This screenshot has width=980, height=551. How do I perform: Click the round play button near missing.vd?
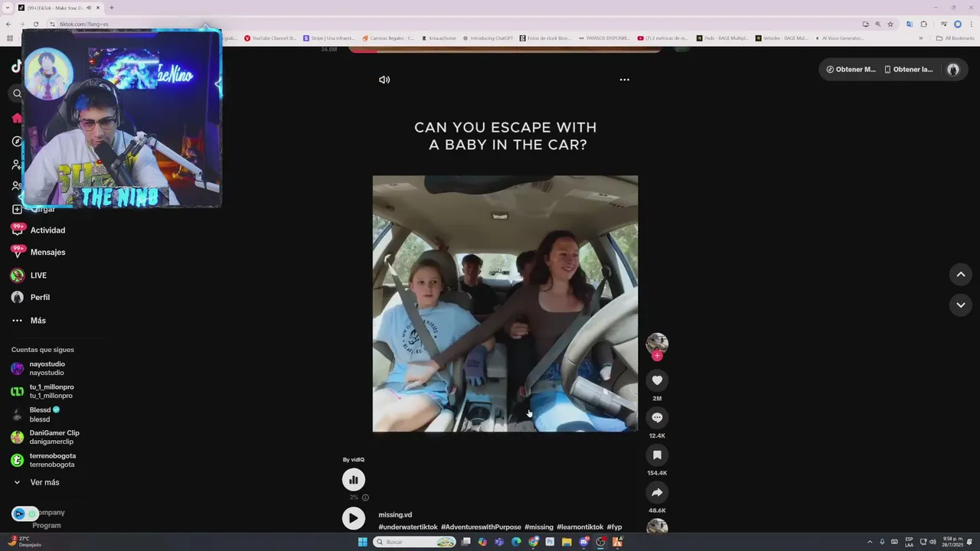pos(353,518)
